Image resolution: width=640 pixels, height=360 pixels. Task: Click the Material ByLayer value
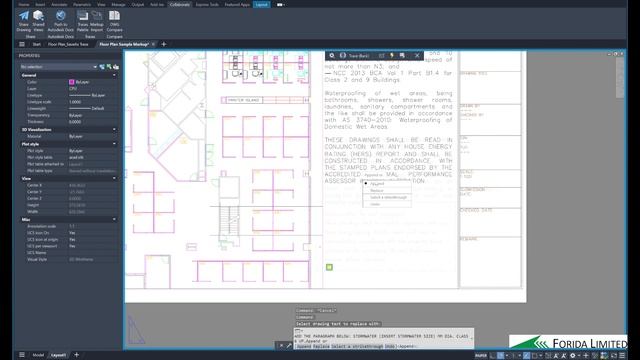click(x=93, y=136)
